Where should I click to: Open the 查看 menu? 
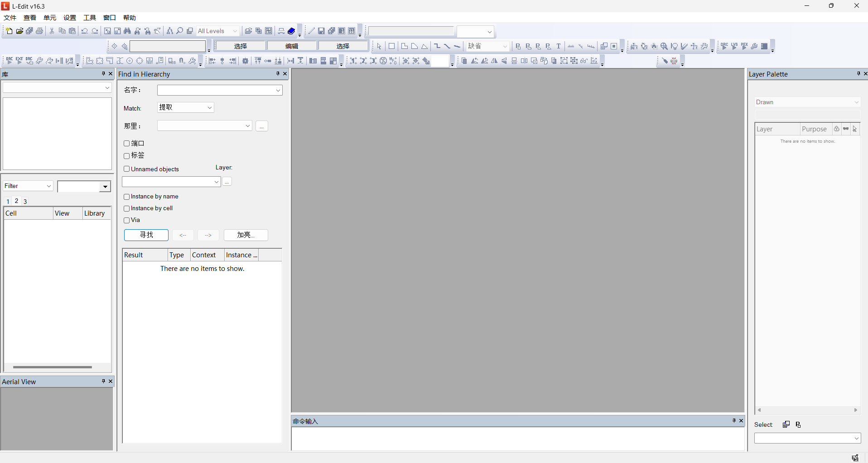[30, 18]
